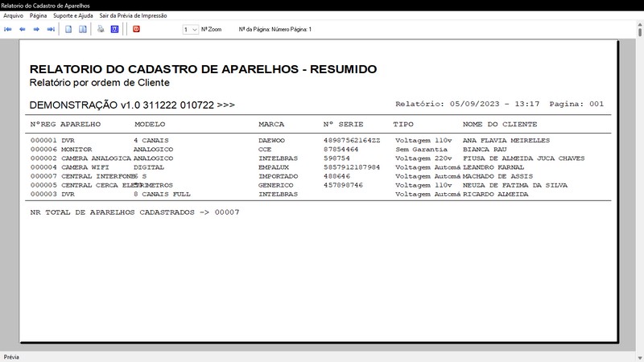
Task: Open the Nº Zoom dropdown
Action: click(x=191, y=30)
